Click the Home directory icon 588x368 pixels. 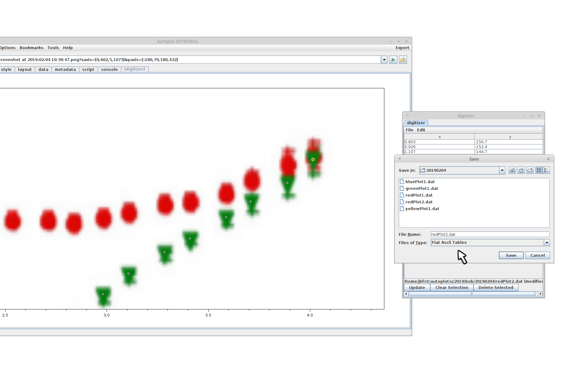[x=521, y=171]
